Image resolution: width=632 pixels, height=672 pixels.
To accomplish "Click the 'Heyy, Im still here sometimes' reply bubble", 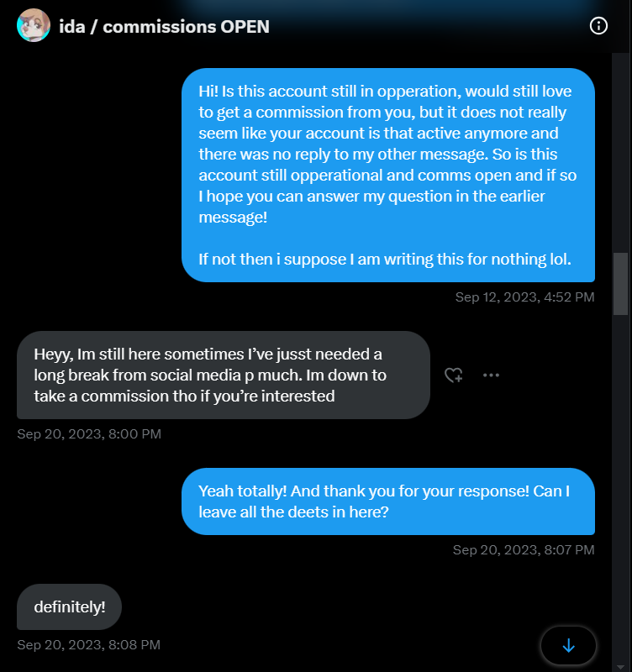I will click(x=223, y=375).
